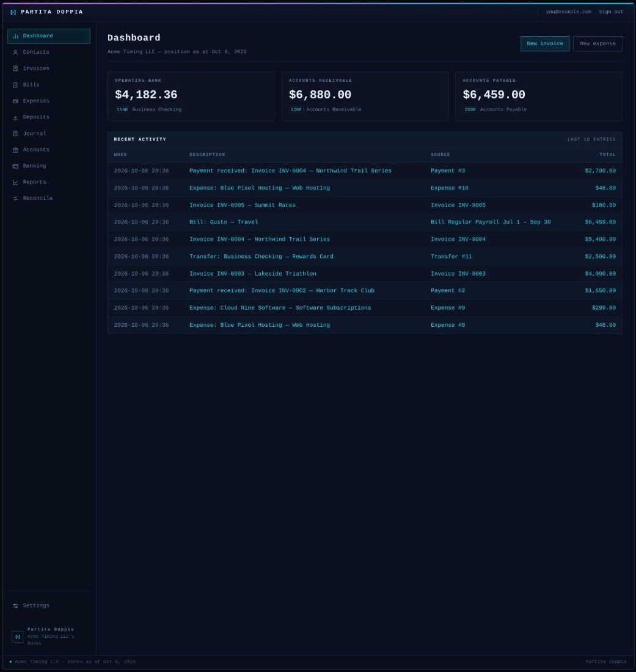Open Invoice INV-0005 Summit Races description
The image size is (636, 672).
point(243,205)
